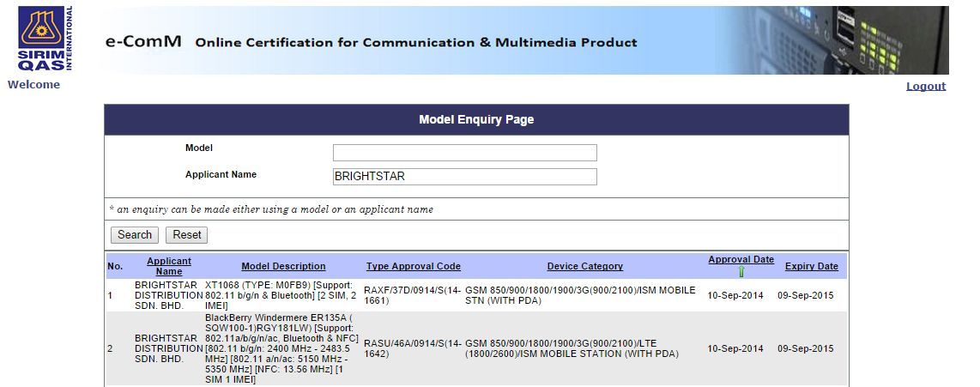Select the BlackBerry Windermere model description cell
Viewport: 980px width, 387px height.
click(281, 348)
